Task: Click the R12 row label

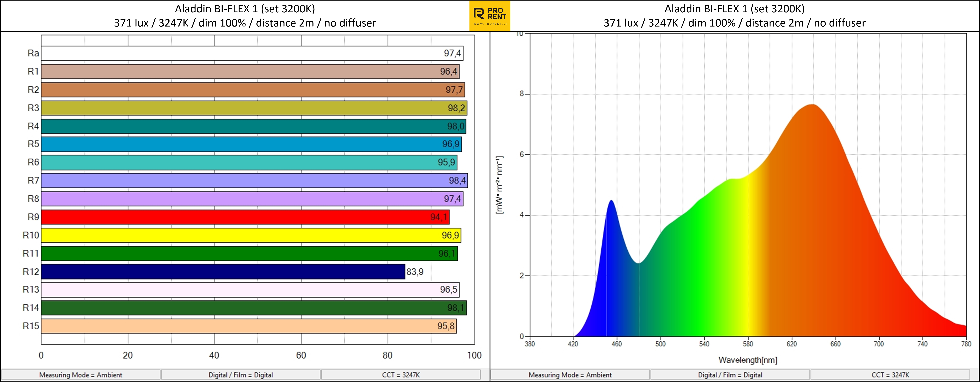Action: [x=31, y=272]
